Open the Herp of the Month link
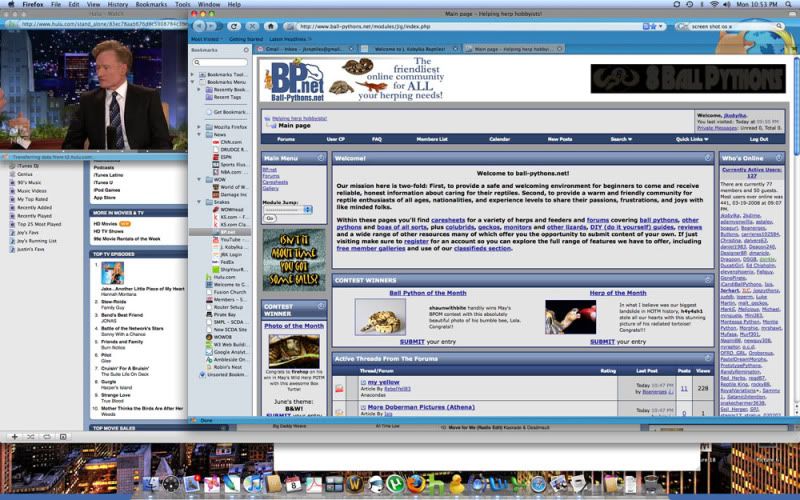Screen dimensions: 800x500 pos(618,293)
